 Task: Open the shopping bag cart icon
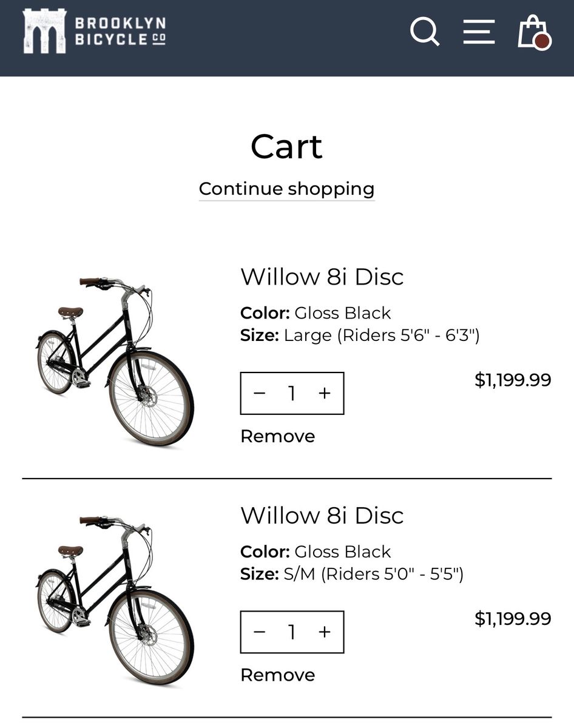[533, 32]
